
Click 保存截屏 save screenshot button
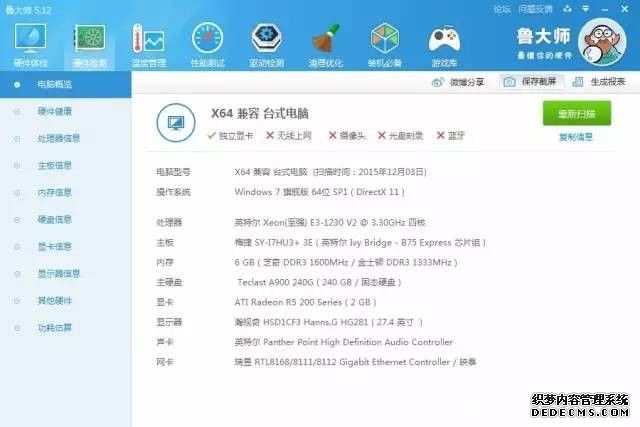530,82
